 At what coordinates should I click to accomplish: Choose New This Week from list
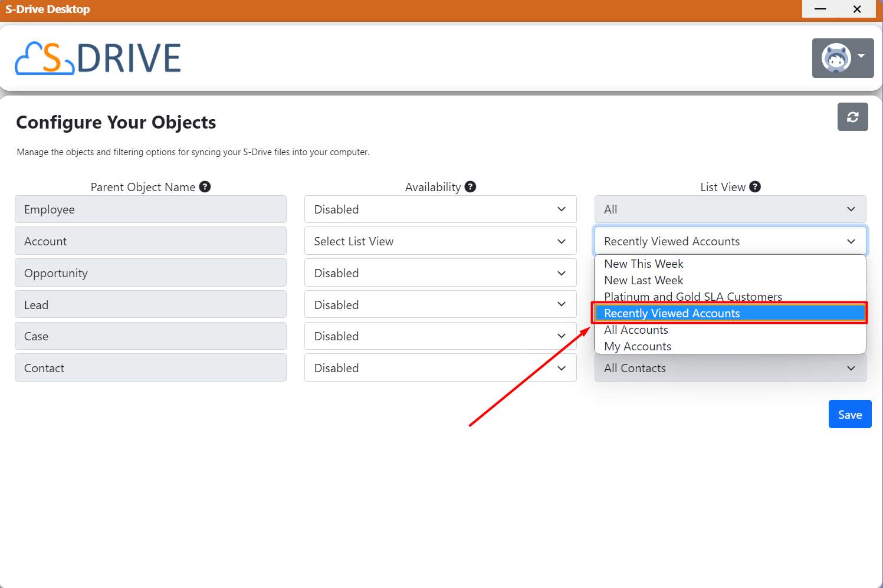644,264
